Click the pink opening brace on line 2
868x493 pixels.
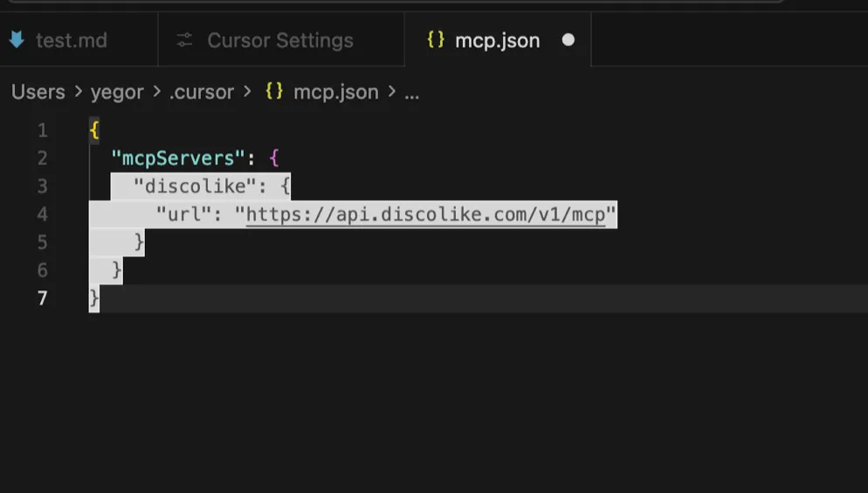[x=274, y=158]
